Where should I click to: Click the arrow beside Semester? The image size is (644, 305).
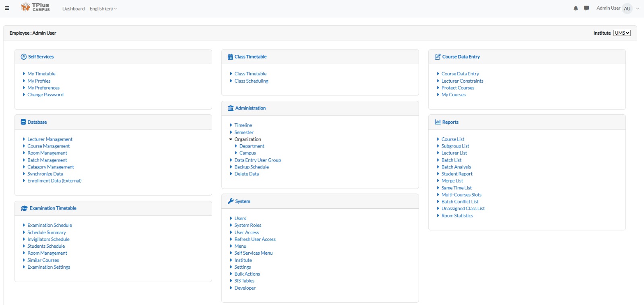pos(231,132)
